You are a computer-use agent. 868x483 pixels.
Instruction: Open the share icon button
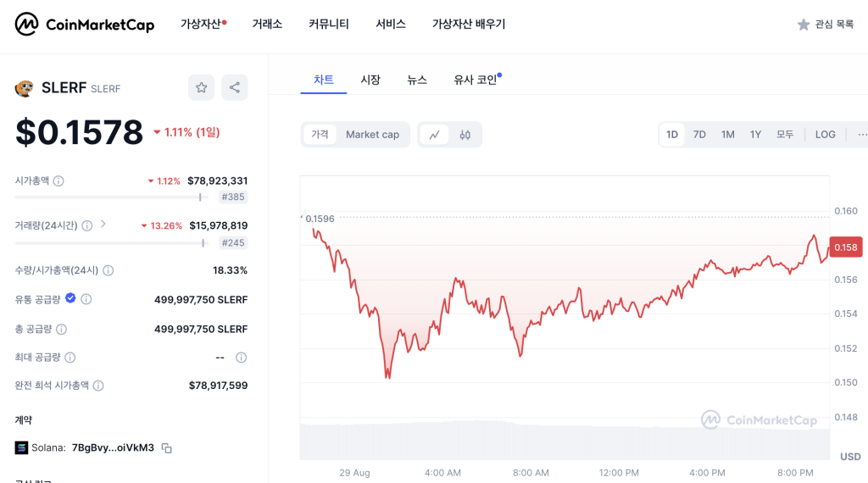(x=235, y=87)
